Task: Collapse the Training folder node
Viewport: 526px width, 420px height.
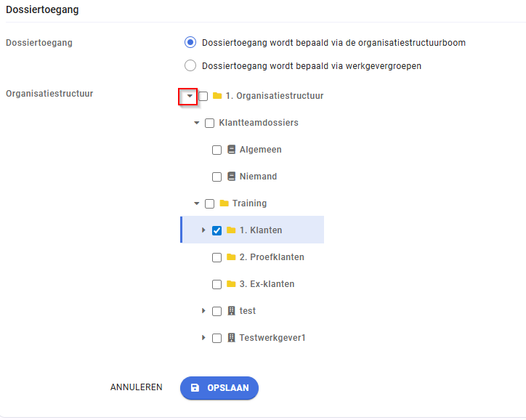Action: click(x=197, y=203)
